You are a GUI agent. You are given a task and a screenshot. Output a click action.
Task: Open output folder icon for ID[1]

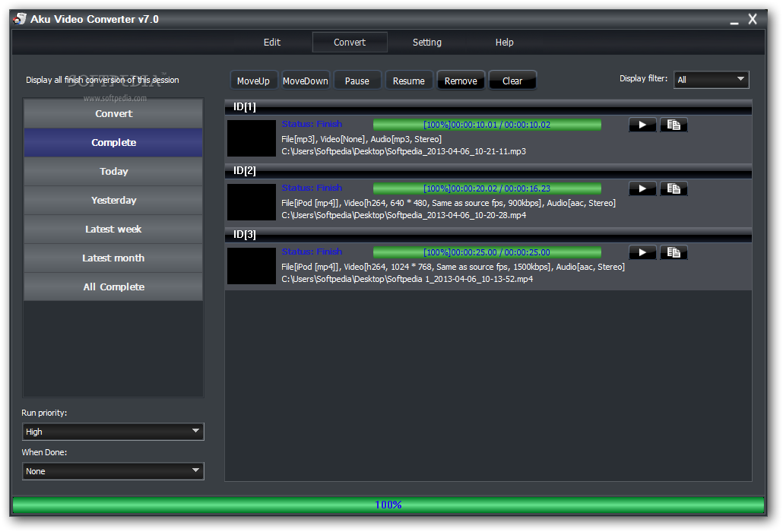674,125
